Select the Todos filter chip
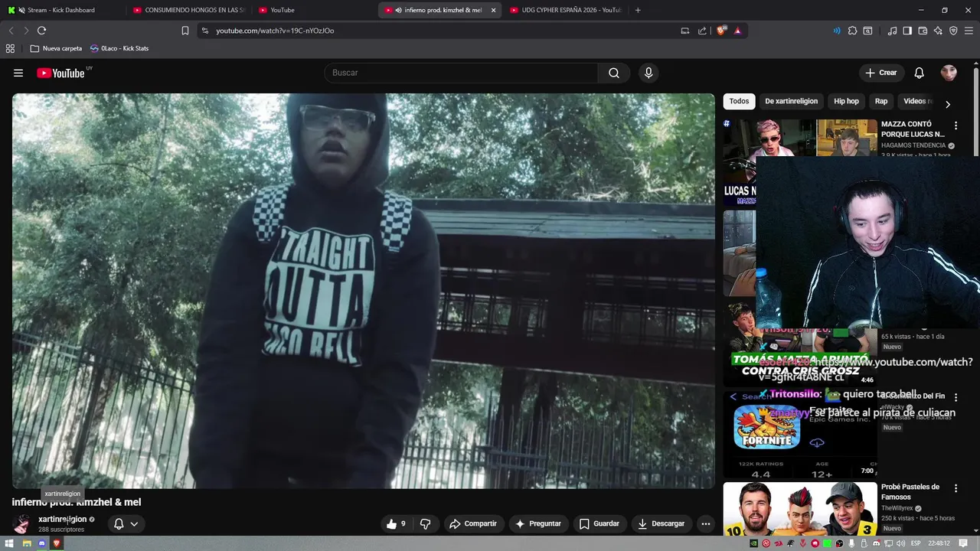 tap(739, 101)
